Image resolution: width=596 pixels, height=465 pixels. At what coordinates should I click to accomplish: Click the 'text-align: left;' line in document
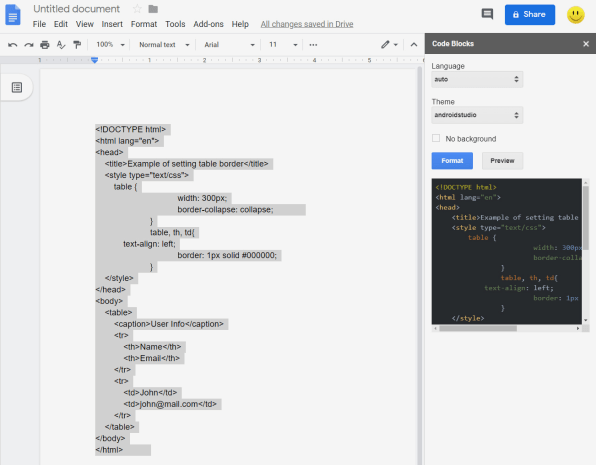tap(149, 244)
